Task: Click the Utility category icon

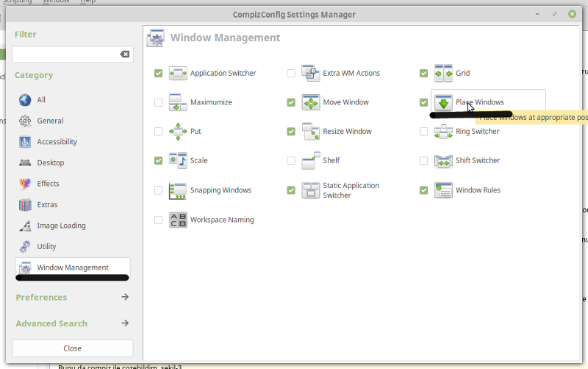Action: point(25,247)
